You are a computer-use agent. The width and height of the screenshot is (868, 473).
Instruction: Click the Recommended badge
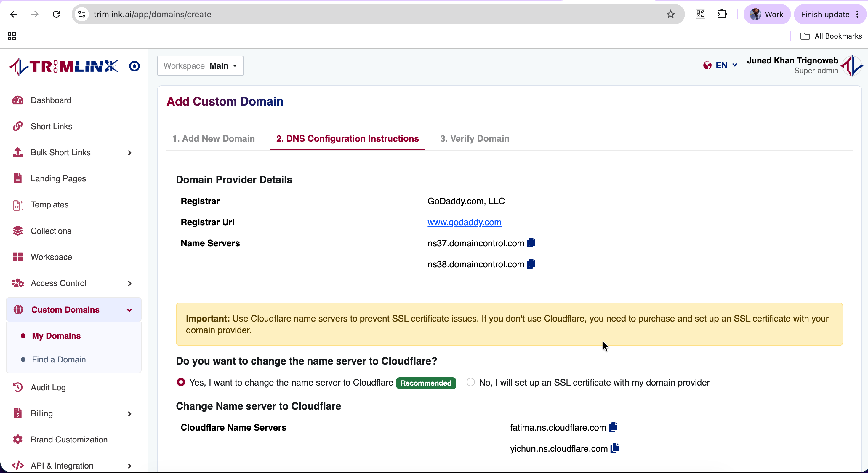426,383
